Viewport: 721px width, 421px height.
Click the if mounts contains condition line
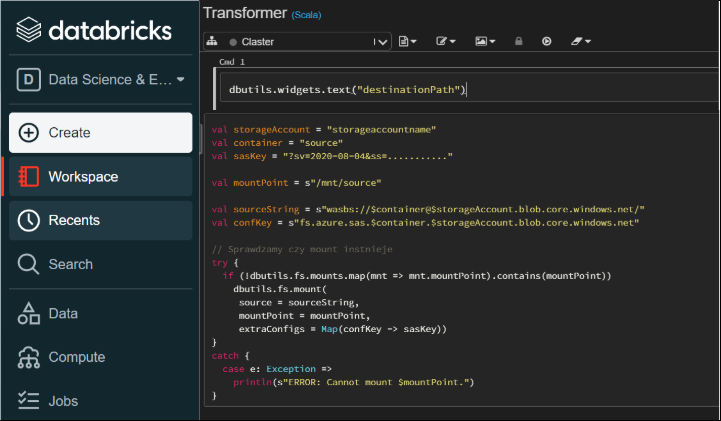click(x=417, y=276)
